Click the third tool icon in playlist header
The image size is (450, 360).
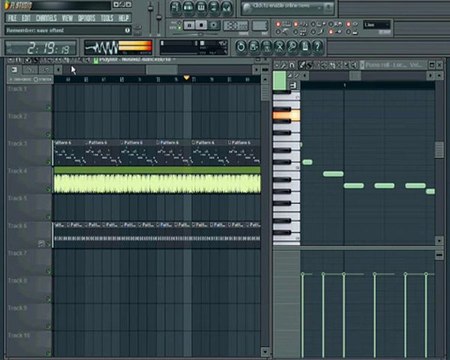46,70
